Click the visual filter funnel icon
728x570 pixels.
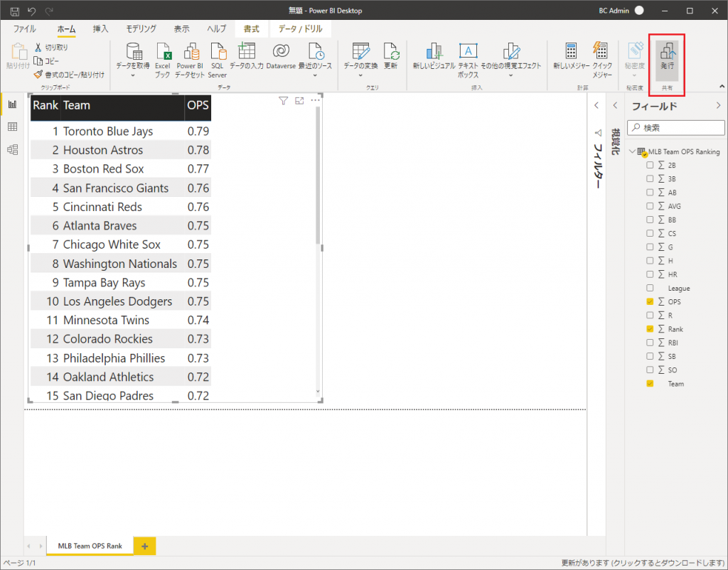click(x=283, y=101)
